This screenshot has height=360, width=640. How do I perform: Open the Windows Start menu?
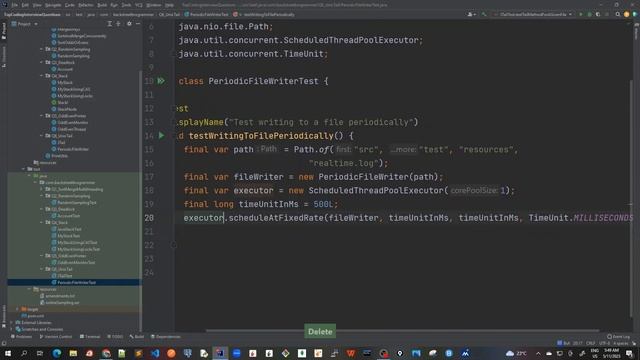pyautogui.click(x=8, y=353)
